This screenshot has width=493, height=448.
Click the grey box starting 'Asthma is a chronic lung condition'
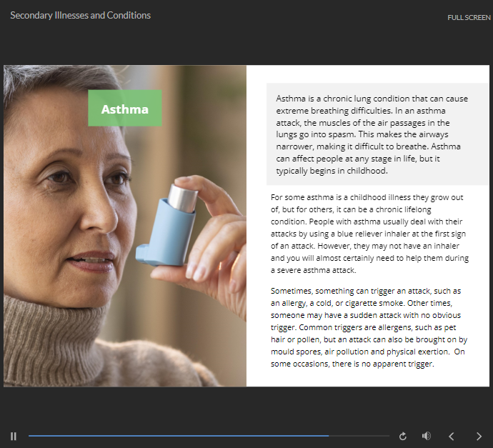(x=378, y=134)
